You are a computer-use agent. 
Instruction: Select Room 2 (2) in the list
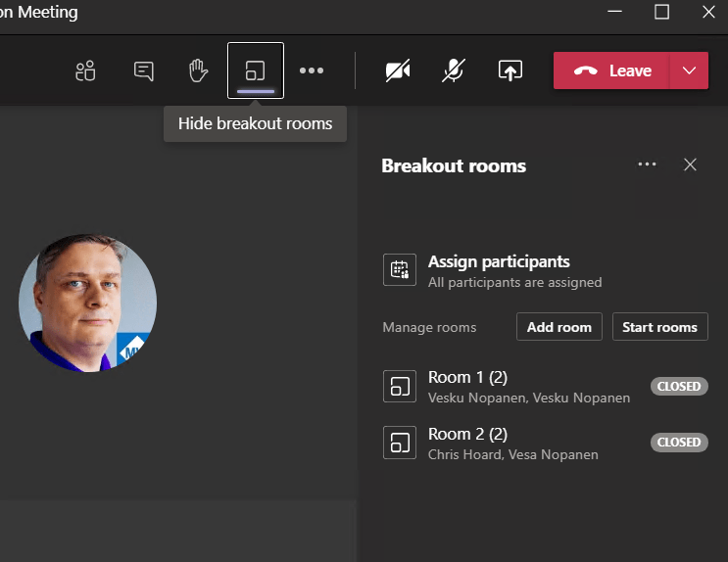point(467,434)
